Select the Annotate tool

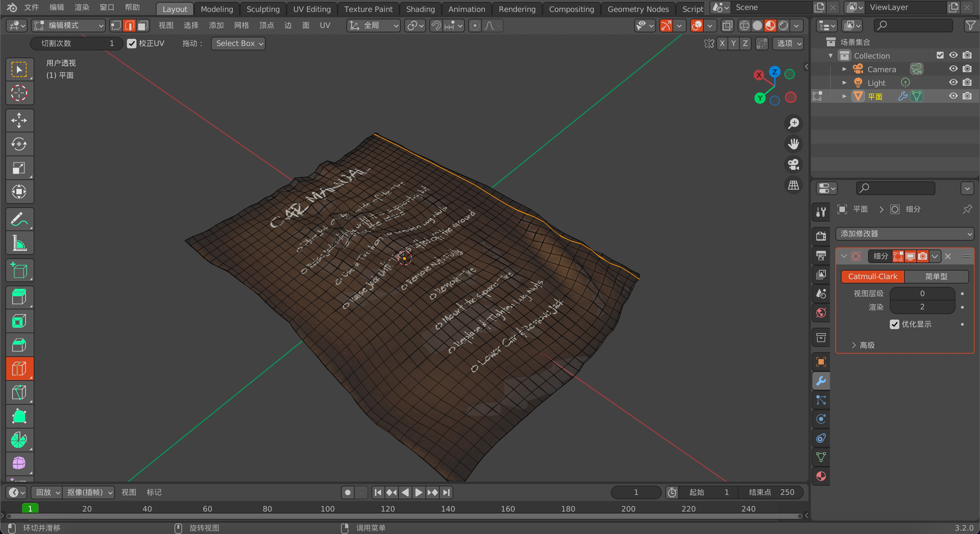click(19, 219)
